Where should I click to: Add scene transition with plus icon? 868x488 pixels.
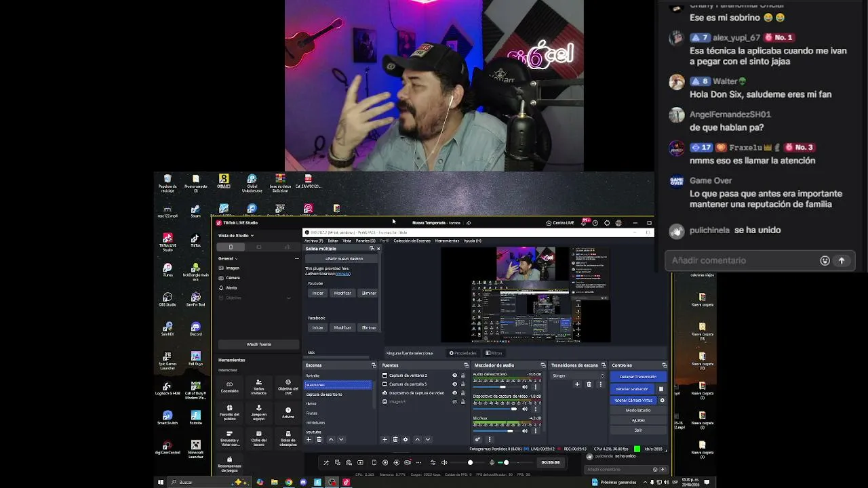577,384
